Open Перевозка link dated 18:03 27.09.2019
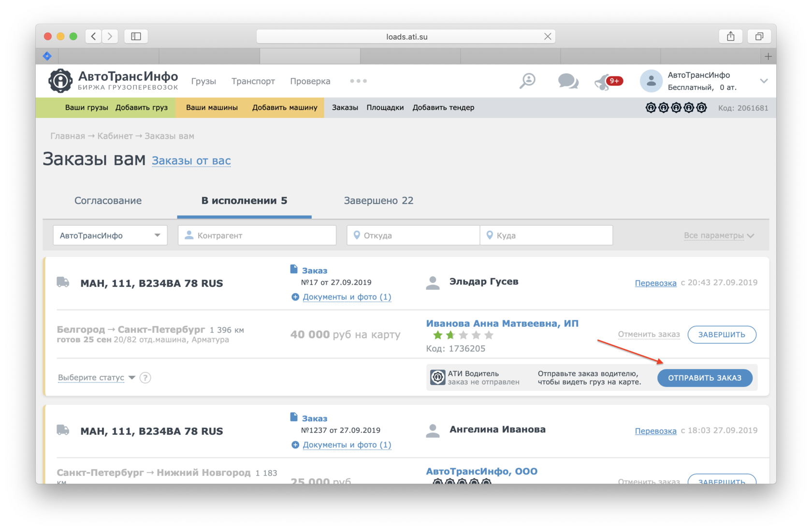 point(655,431)
